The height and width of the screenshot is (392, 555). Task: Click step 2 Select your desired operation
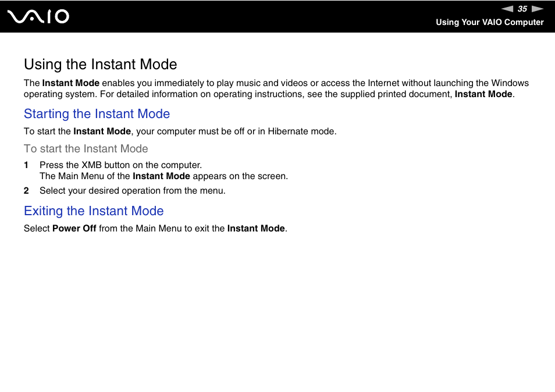pyautogui.click(x=133, y=191)
